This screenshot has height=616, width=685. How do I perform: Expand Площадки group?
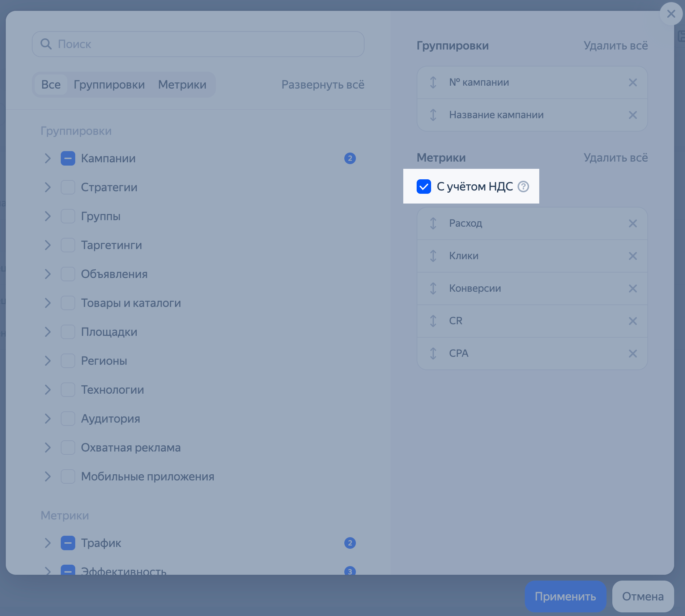47,332
